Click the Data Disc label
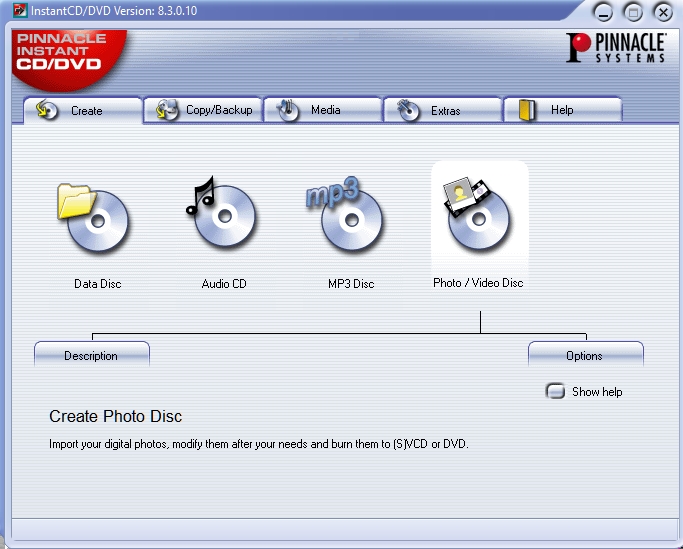The width and height of the screenshot is (683, 549). (x=98, y=284)
